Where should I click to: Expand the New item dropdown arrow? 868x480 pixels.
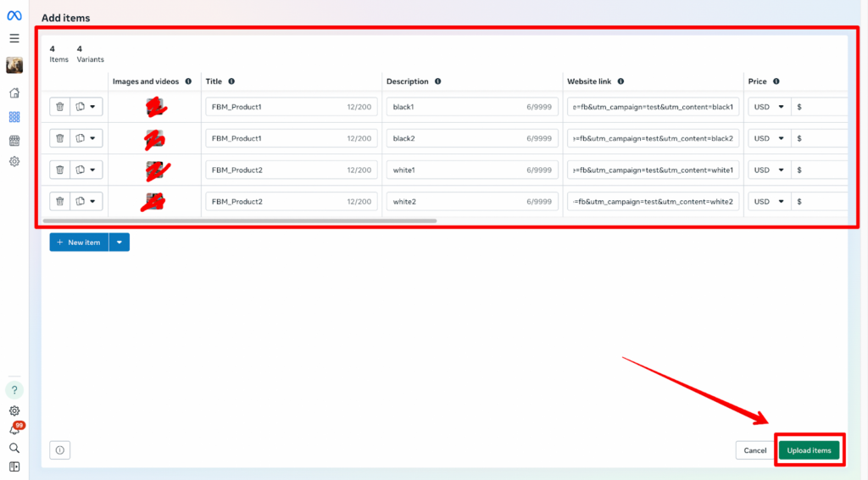point(119,242)
